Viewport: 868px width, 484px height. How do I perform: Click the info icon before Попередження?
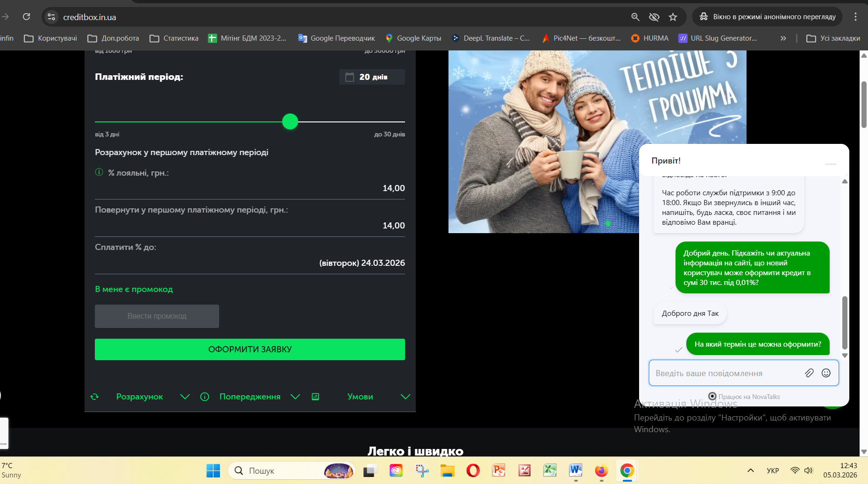coord(205,397)
